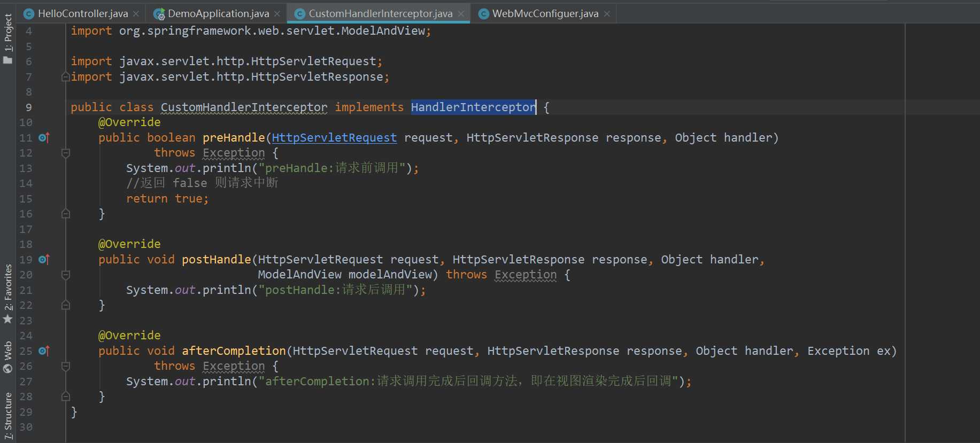
Task: Click the Exception word on line 12
Action: 234,153
